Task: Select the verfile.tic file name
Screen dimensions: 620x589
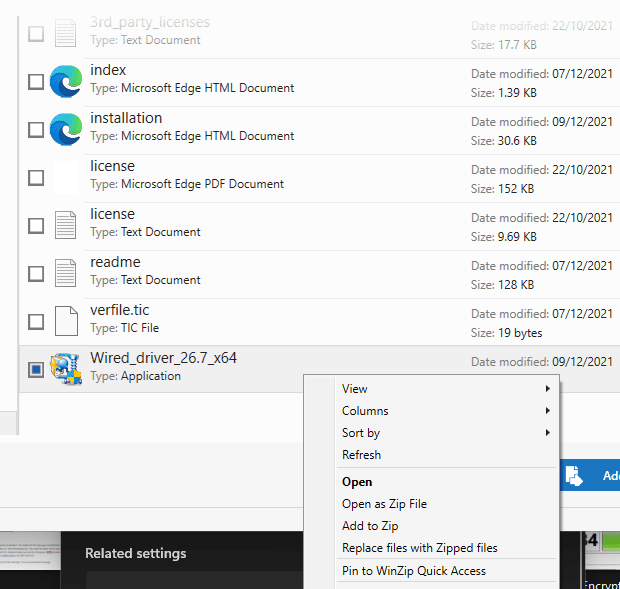Action: (119, 310)
